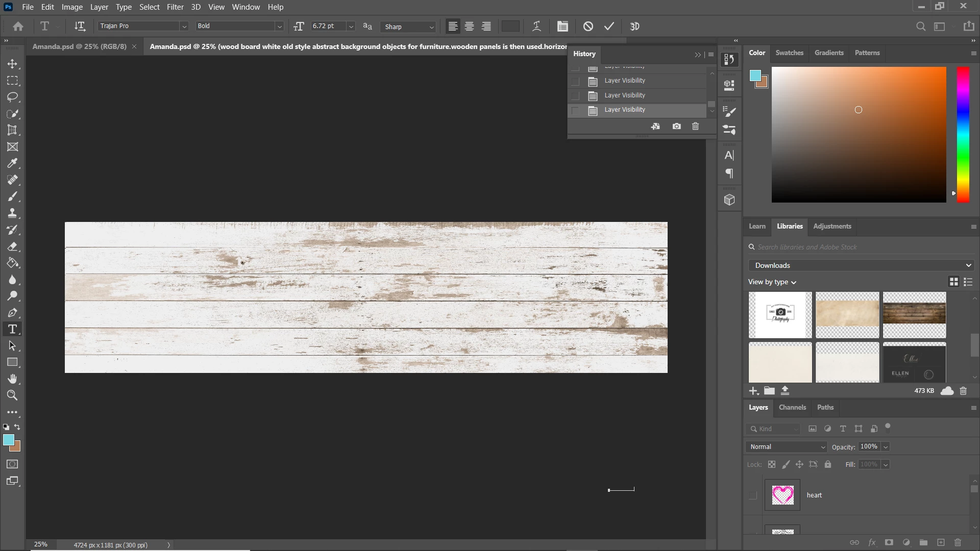Image resolution: width=980 pixels, height=551 pixels.
Task: Select the Clone Stamp tool
Action: (x=12, y=213)
